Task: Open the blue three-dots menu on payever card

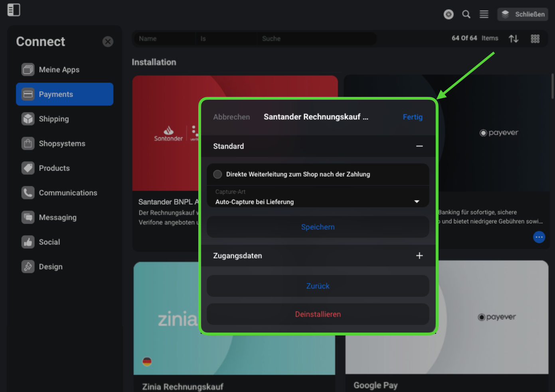Action: point(539,237)
